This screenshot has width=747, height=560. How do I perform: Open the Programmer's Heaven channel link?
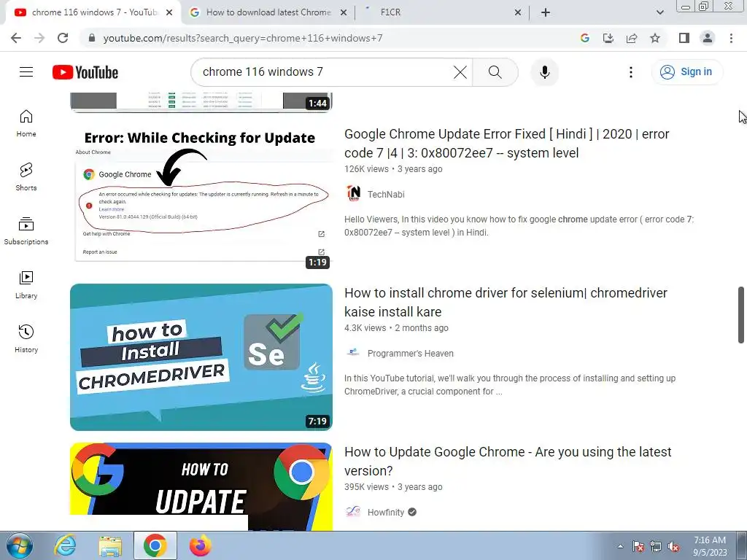pos(410,354)
